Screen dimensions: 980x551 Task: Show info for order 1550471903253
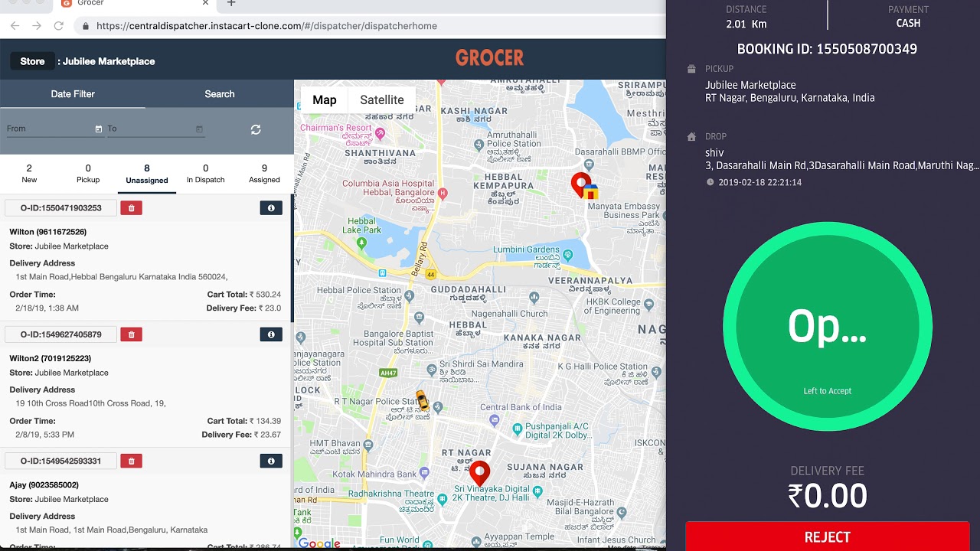click(x=271, y=207)
